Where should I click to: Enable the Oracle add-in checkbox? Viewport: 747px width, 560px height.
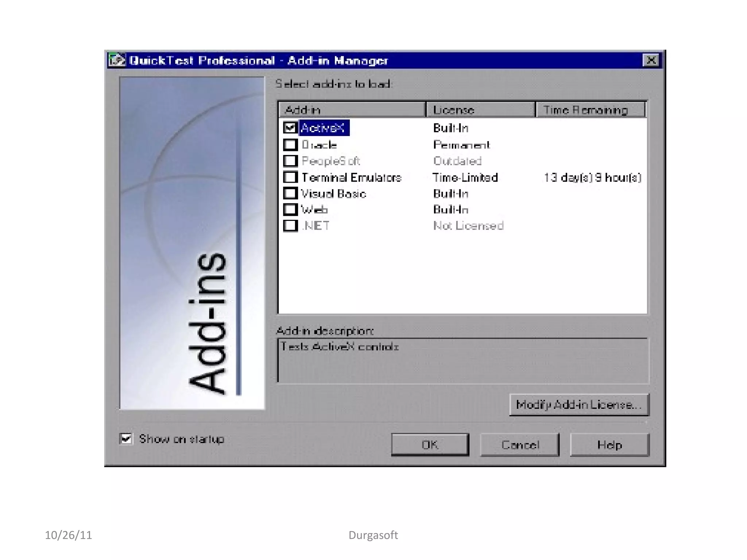[290, 145]
